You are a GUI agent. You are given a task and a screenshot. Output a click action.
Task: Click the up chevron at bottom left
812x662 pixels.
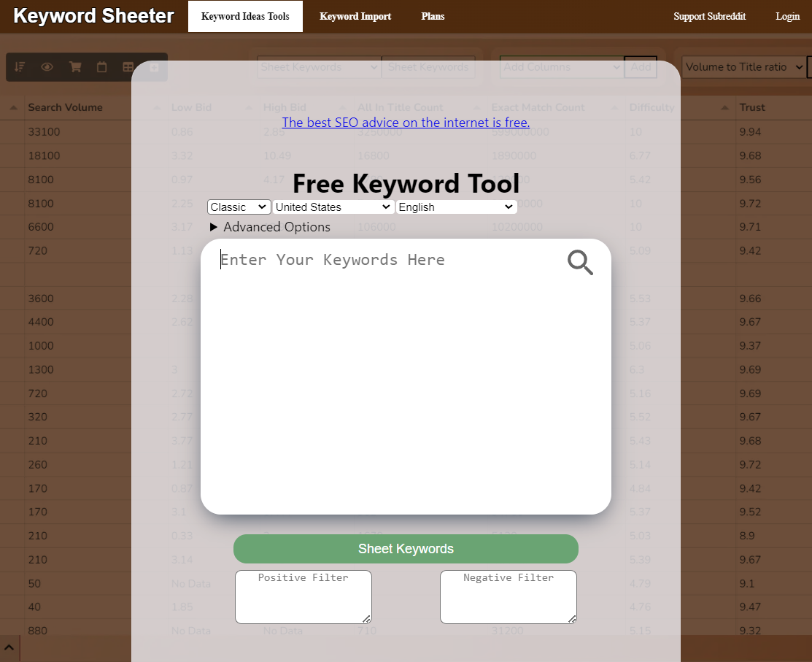pyautogui.click(x=9, y=648)
